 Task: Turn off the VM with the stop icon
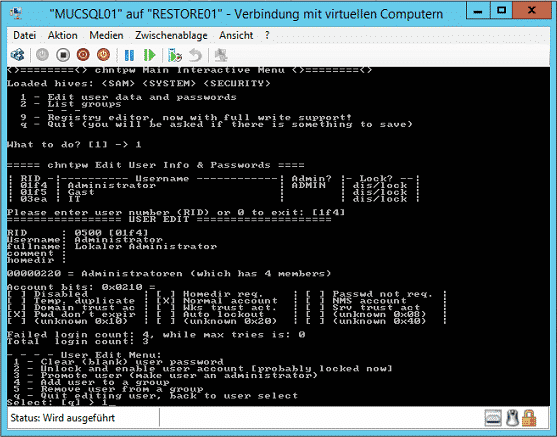click(63, 55)
